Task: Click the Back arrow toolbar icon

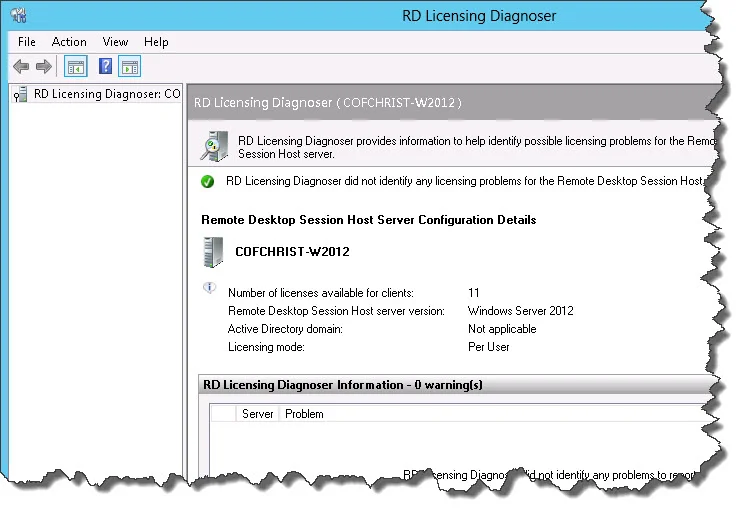Action: 21,66
